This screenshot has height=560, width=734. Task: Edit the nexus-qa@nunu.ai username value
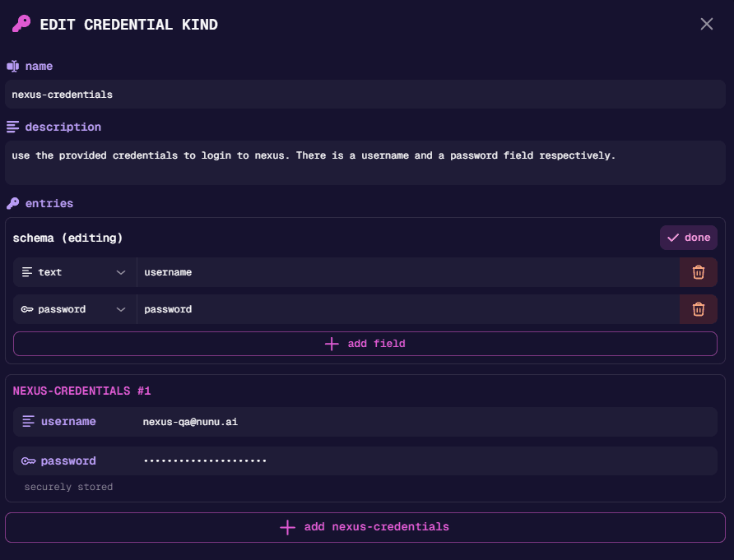coord(365,422)
